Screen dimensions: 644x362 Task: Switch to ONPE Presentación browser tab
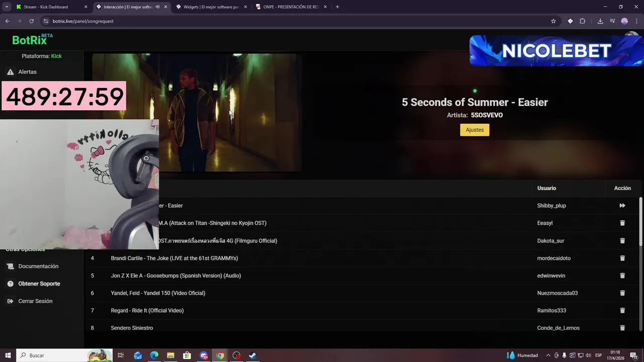(x=292, y=7)
